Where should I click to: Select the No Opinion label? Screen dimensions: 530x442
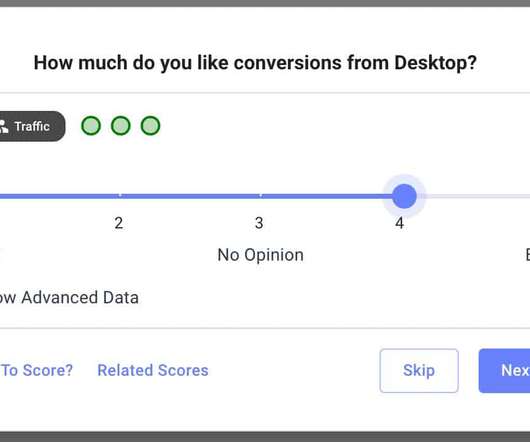(x=260, y=255)
